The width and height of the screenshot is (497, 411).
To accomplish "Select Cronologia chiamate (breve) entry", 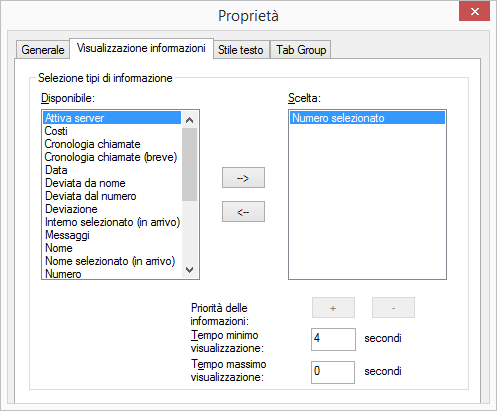I will tap(112, 157).
